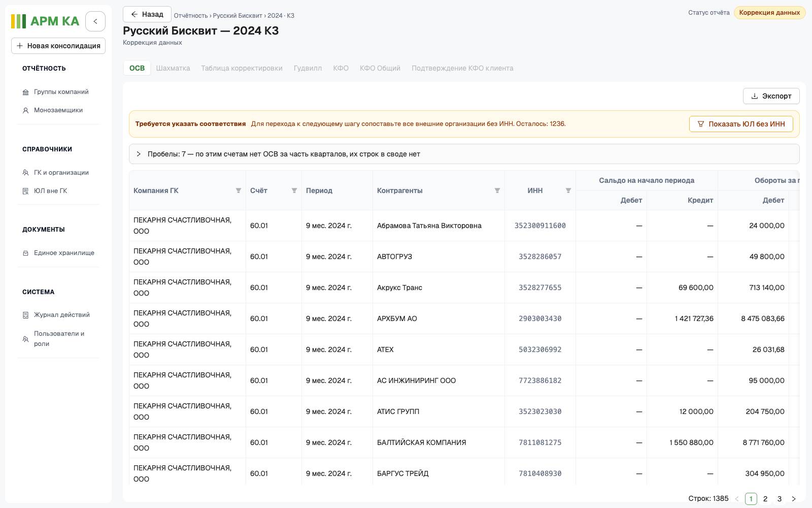Select the Гудвилл tab
The width and height of the screenshot is (812, 508).
(308, 68)
